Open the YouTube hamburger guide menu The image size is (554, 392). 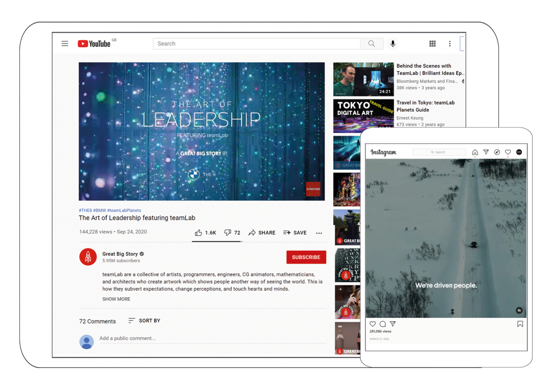click(65, 44)
